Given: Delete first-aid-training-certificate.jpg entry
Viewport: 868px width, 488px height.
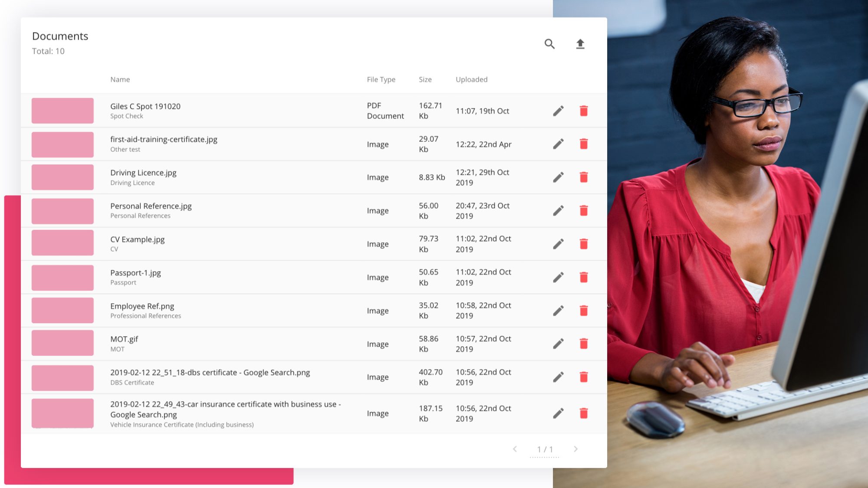Looking at the screenshot, I should click(x=584, y=144).
